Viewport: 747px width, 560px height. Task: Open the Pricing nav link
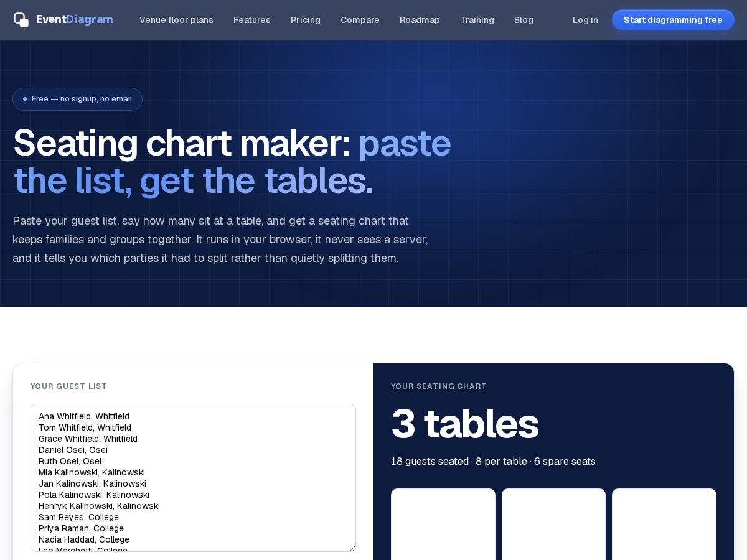[306, 20]
